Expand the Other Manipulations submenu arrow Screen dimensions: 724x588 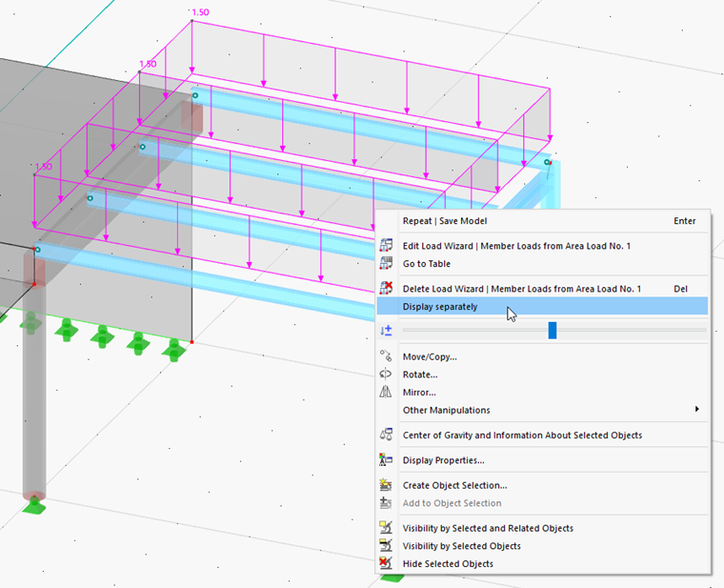click(x=696, y=409)
